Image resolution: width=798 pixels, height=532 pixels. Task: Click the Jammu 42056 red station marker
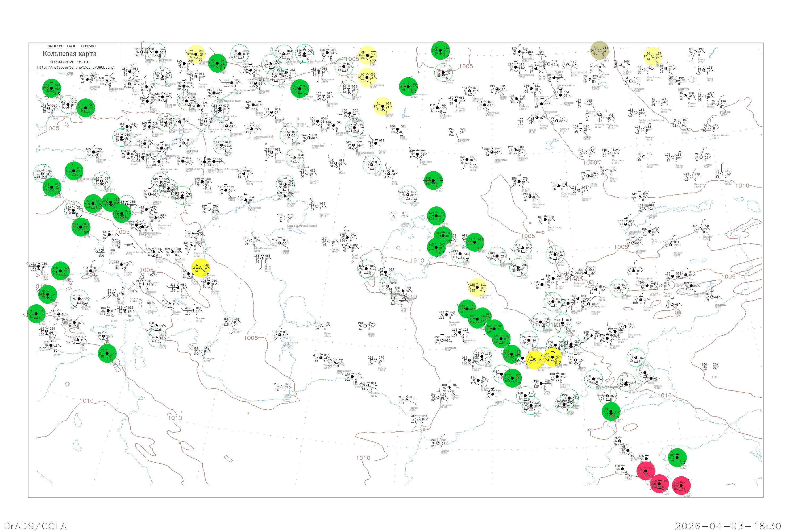click(681, 485)
